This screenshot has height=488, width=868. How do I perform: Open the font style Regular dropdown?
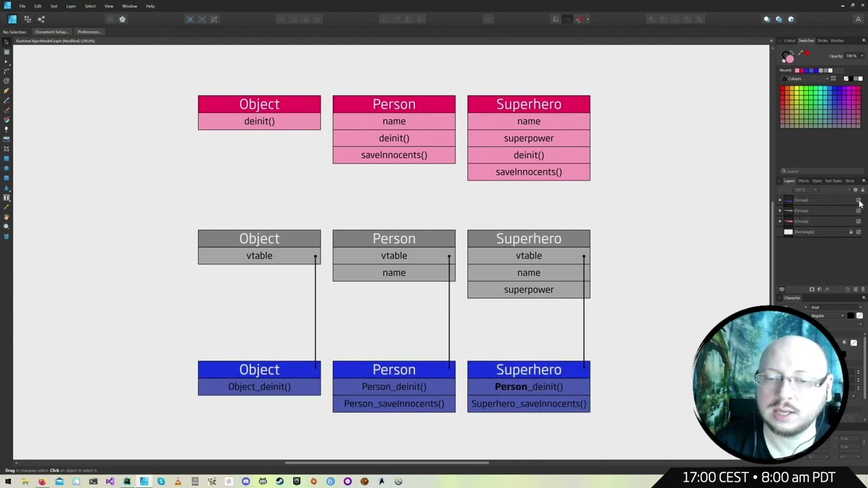(x=827, y=316)
